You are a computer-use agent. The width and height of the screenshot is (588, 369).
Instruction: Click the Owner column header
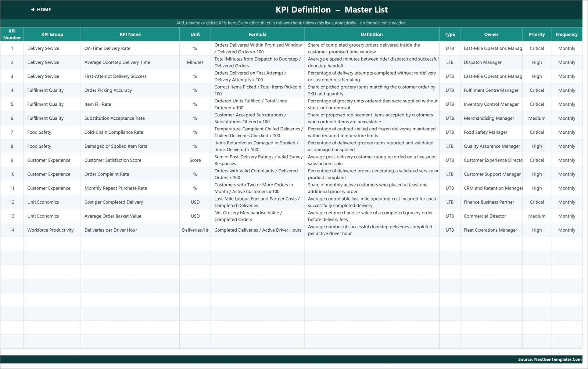click(x=491, y=34)
